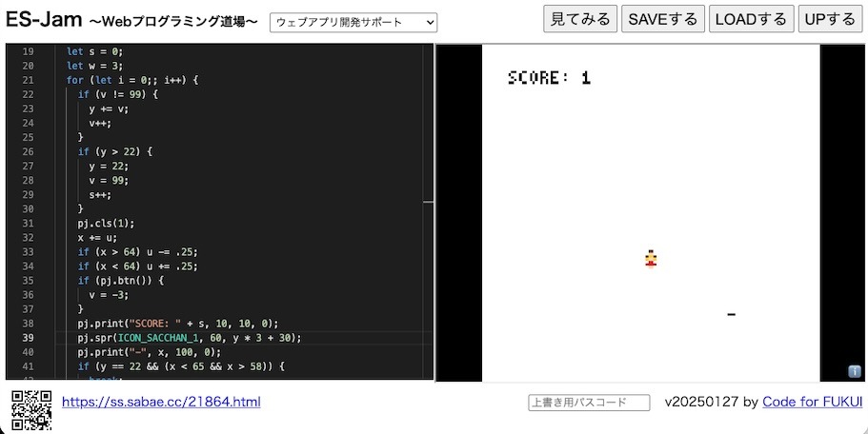The height and width of the screenshot is (434, 868).
Task: Click the small dash obstacle in game canvas
Action: (x=731, y=314)
